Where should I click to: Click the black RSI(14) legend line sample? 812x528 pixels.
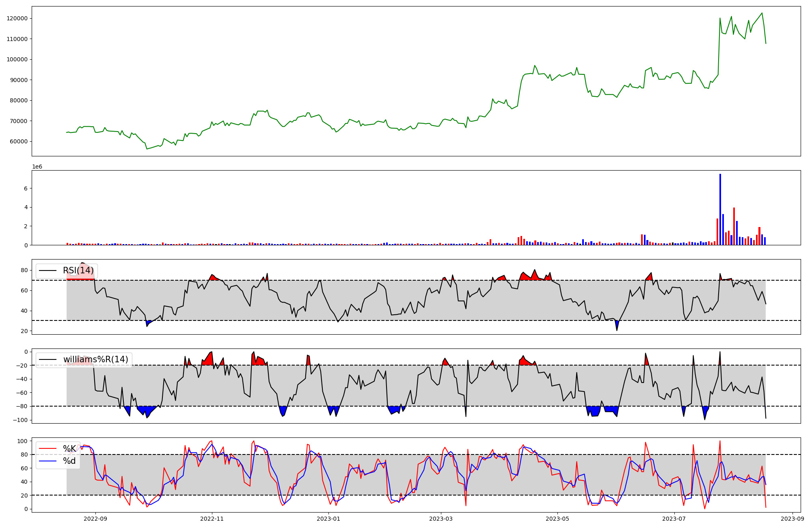tap(48, 270)
